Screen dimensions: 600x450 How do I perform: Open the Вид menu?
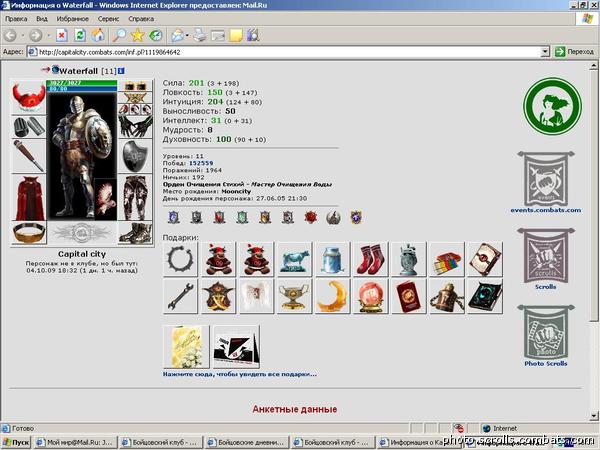[42, 19]
